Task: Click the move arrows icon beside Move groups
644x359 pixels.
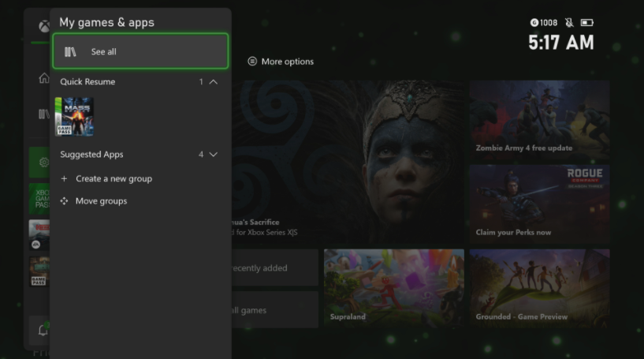Action: tap(64, 201)
